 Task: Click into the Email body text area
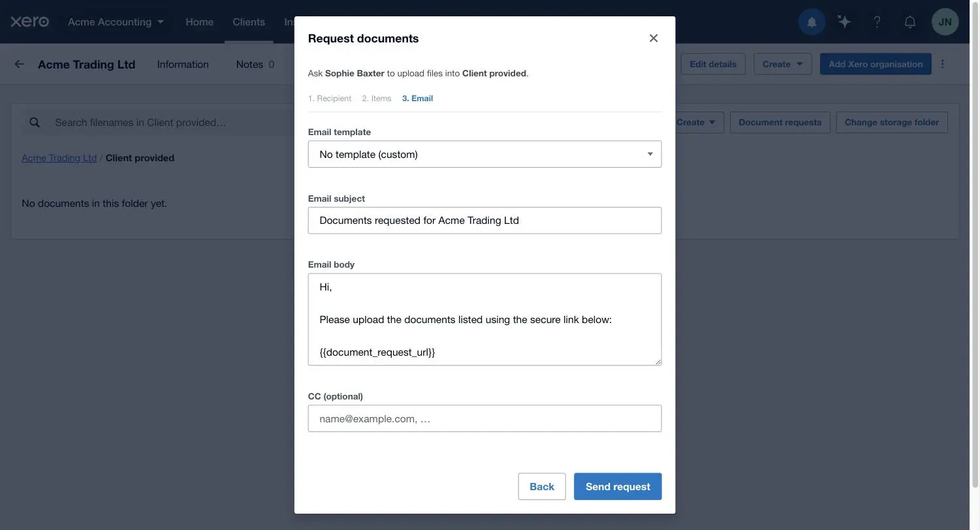(x=484, y=320)
